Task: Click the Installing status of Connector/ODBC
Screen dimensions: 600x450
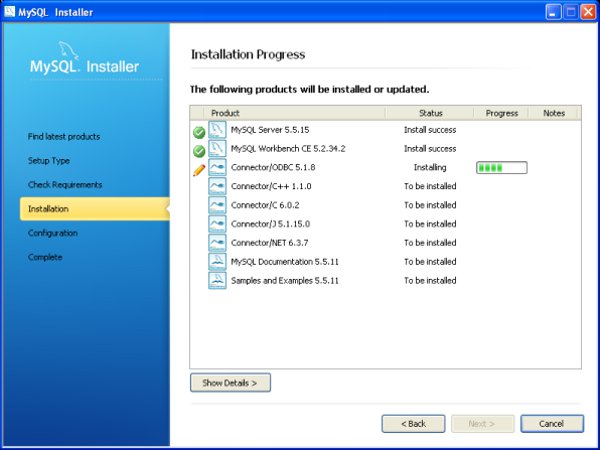Action: [x=430, y=167]
